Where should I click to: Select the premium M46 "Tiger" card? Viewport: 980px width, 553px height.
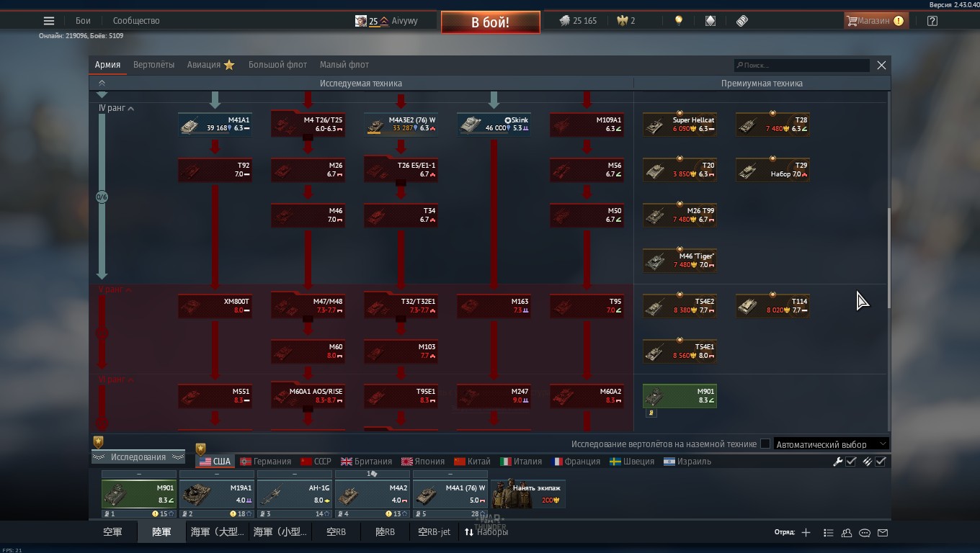[680, 261]
